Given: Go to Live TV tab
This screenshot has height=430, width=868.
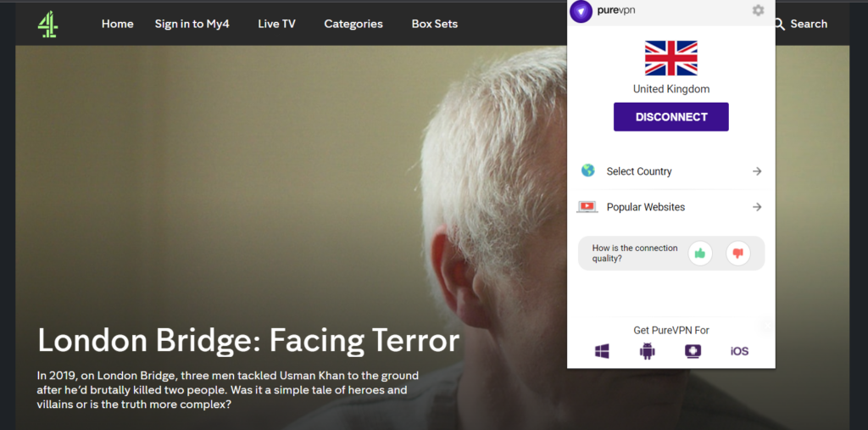Looking at the screenshot, I should 276,24.
